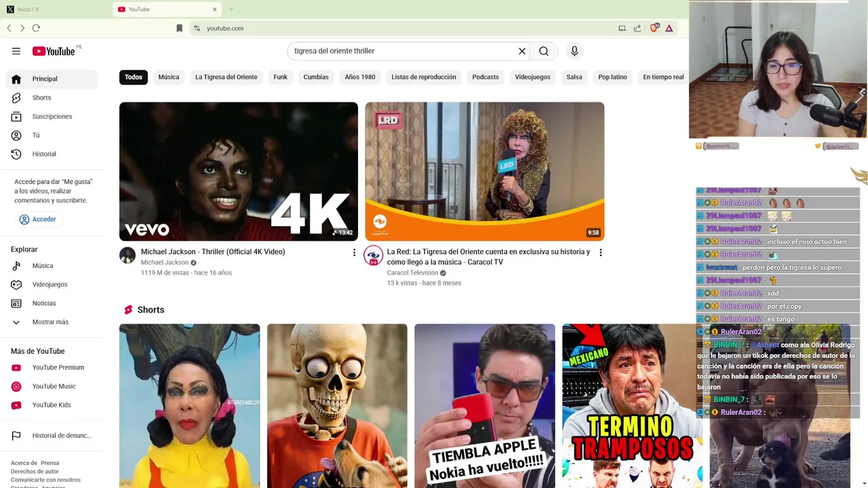Open Derechos de autor footer link

point(35,471)
